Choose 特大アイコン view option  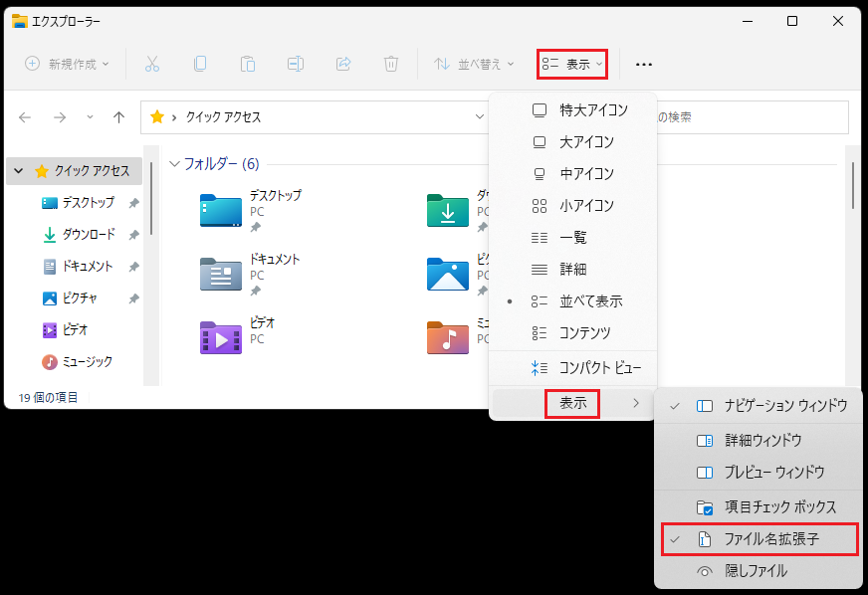593,110
